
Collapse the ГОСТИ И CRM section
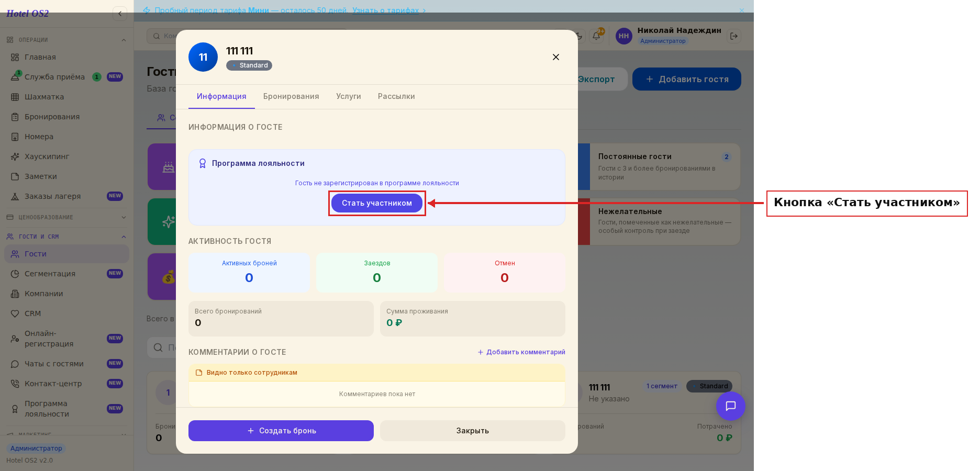coord(124,237)
